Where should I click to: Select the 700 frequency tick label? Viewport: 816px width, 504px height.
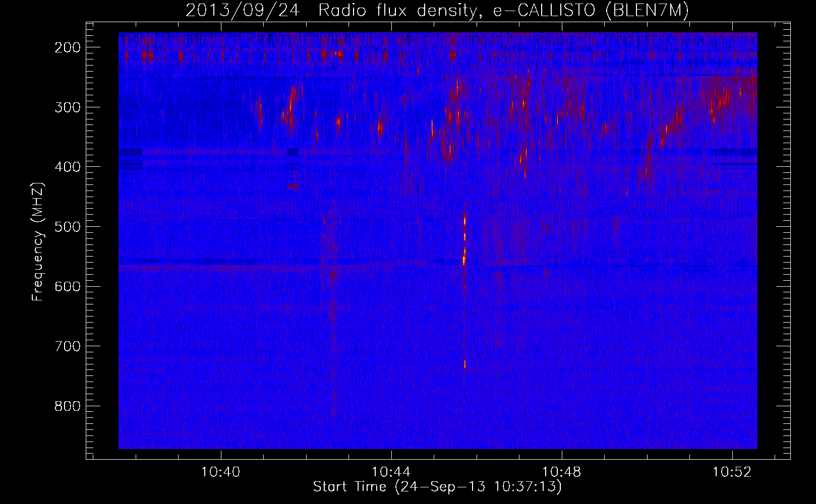67,346
